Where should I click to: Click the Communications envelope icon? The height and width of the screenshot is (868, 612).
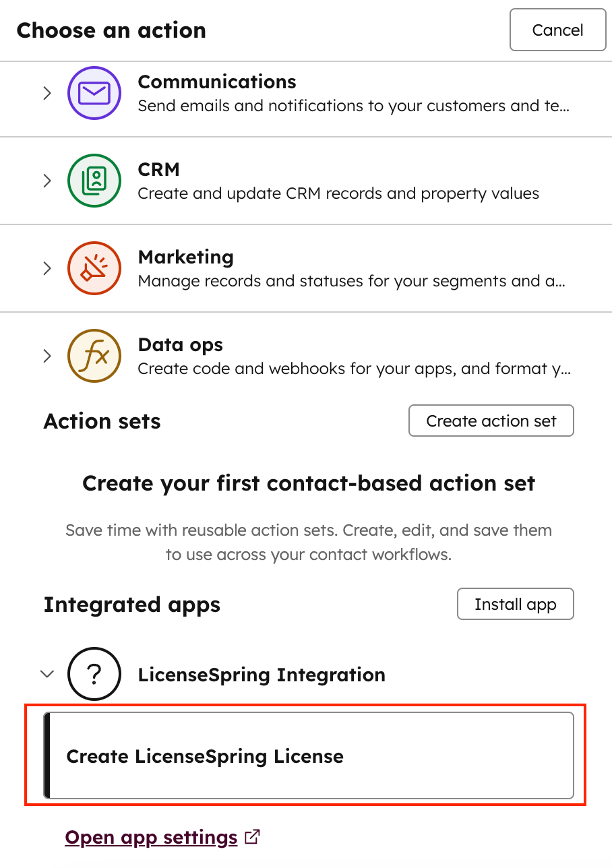pyautogui.click(x=94, y=93)
